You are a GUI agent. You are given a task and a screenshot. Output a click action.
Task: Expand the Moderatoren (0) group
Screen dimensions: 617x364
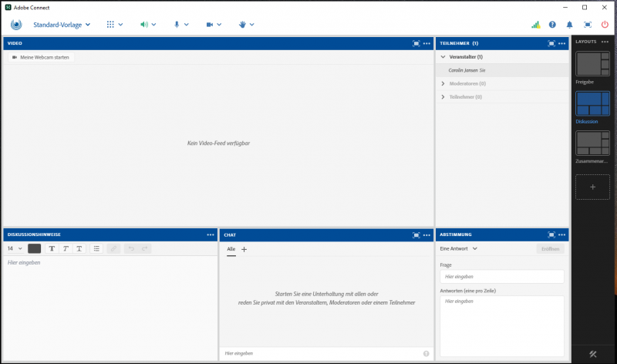pyautogui.click(x=443, y=83)
